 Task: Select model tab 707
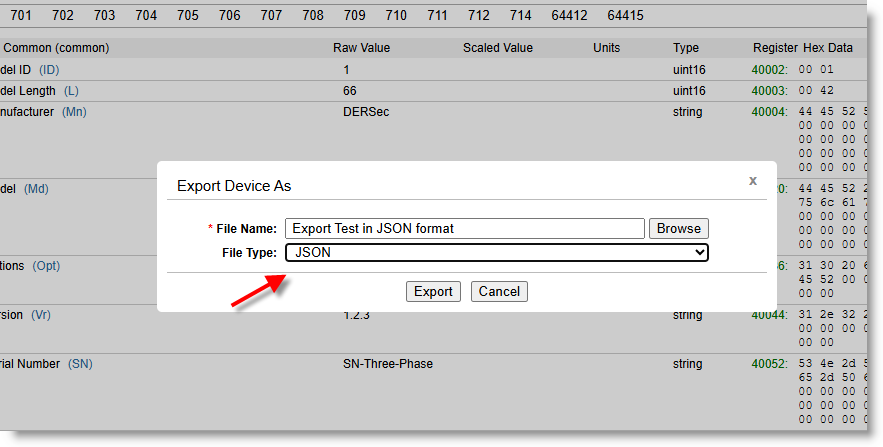(x=271, y=15)
